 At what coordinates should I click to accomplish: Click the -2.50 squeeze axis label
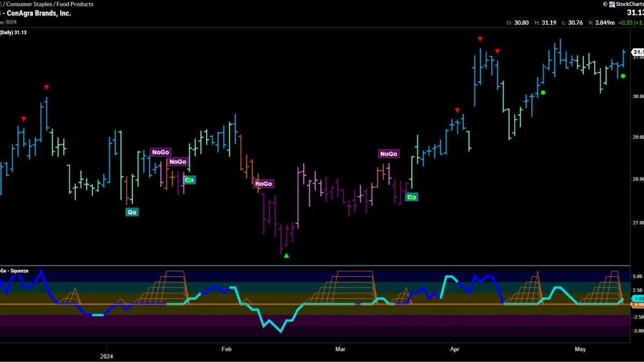point(638,317)
